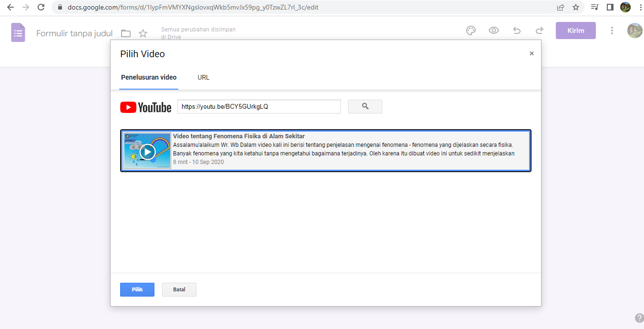Image resolution: width=644 pixels, height=329 pixels.
Task: Click the undo arrow in Forms header
Action: click(517, 31)
